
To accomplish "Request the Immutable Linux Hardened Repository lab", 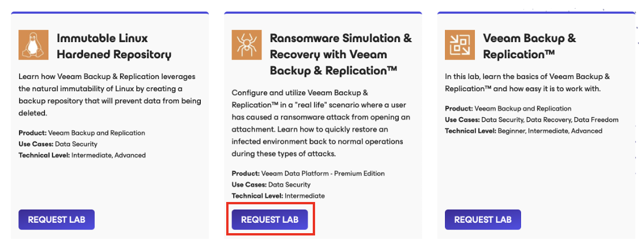I will (57, 219).
